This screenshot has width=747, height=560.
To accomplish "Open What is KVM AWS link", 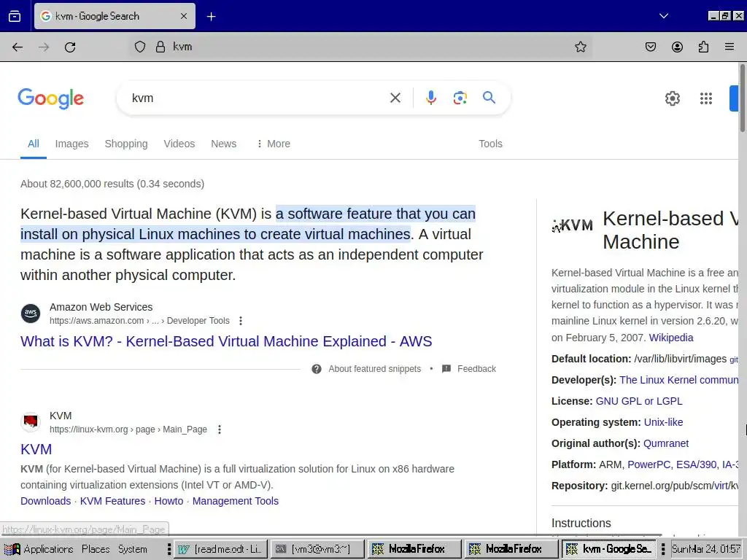I will click(226, 341).
